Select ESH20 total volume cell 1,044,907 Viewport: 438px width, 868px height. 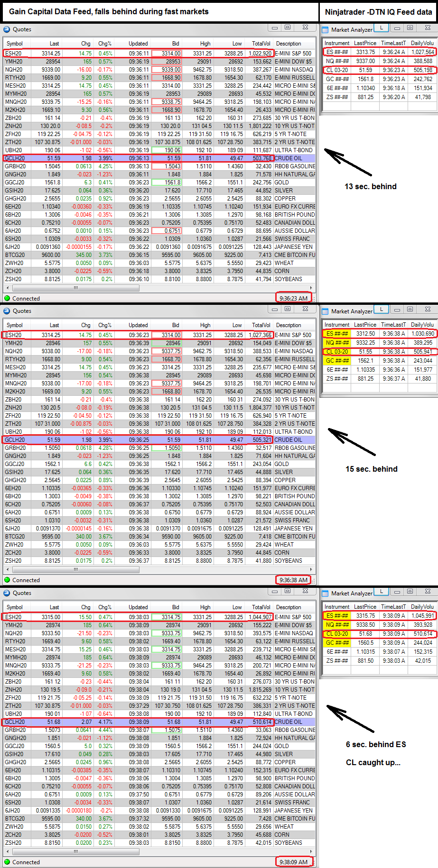(259, 617)
